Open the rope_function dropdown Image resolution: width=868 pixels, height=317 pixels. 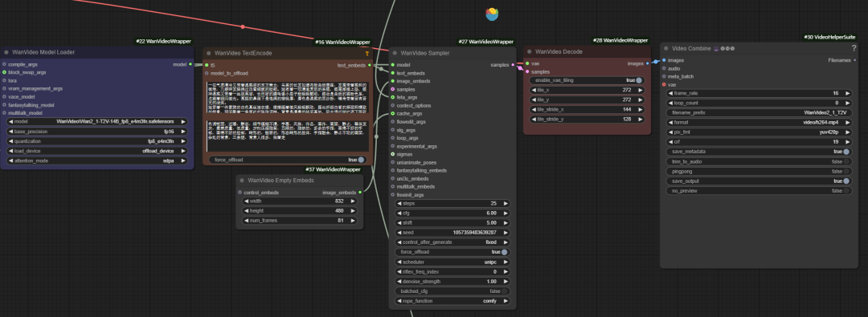click(x=452, y=301)
